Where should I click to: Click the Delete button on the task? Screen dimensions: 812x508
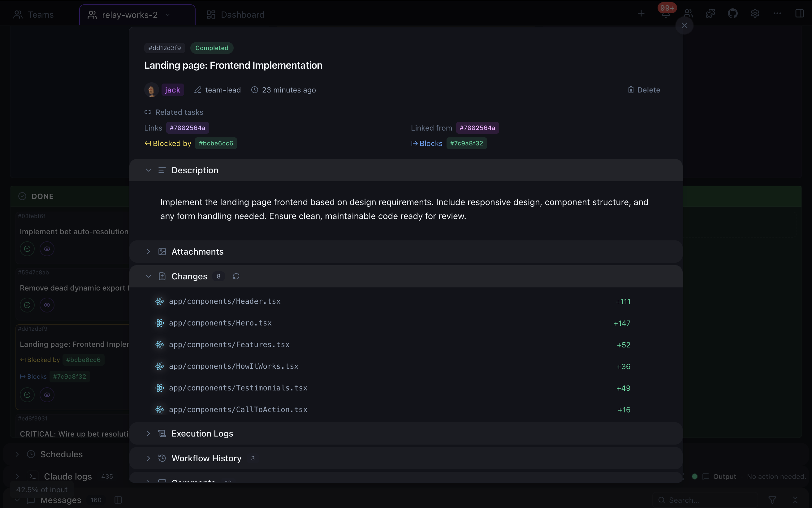tap(644, 90)
